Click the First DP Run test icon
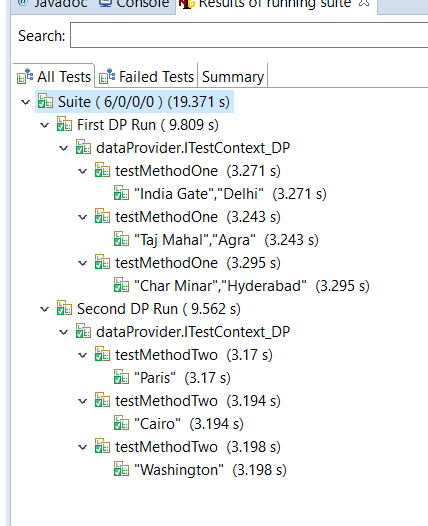 [x=64, y=124]
